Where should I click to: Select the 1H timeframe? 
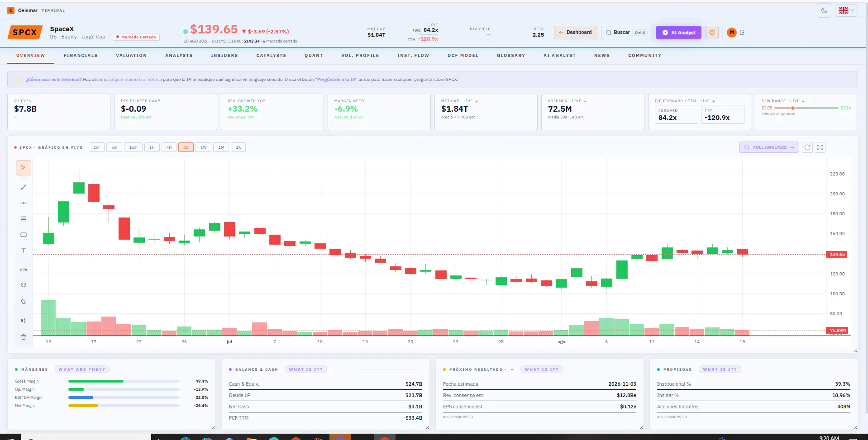[x=152, y=147]
